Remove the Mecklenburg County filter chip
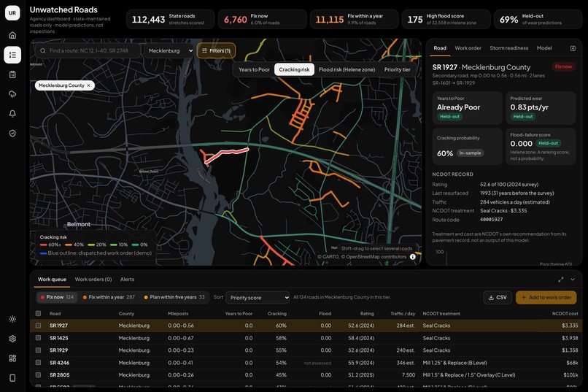 click(x=88, y=85)
